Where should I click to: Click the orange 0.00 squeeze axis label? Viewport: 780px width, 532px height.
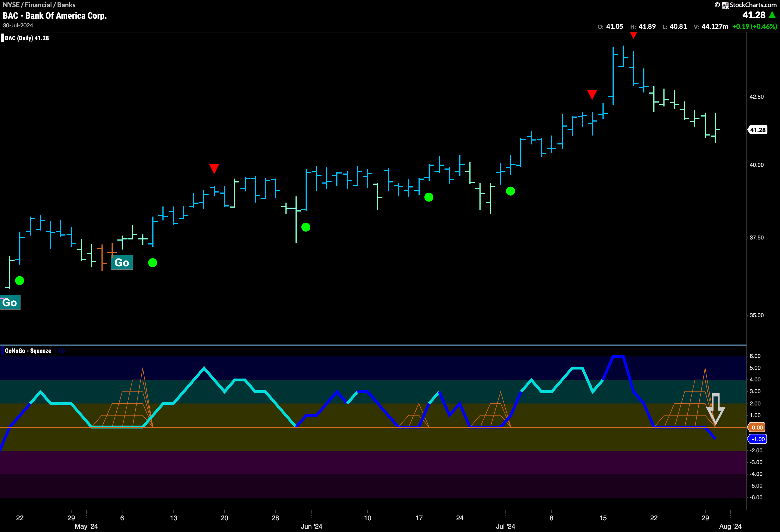coord(757,427)
